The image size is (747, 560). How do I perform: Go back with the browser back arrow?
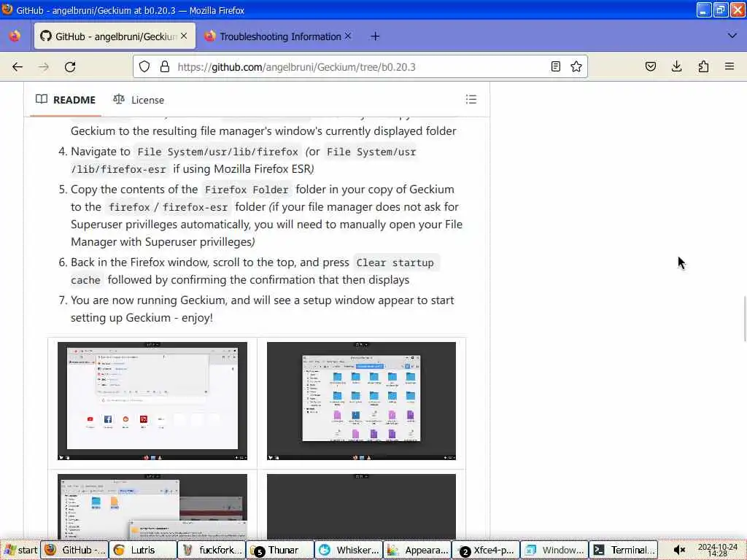18,66
